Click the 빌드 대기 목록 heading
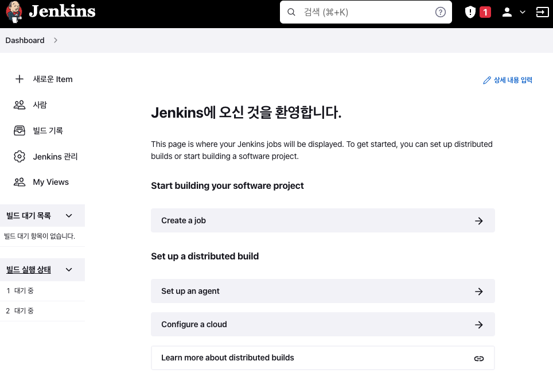Screen dimensions: 553x392 point(29,216)
